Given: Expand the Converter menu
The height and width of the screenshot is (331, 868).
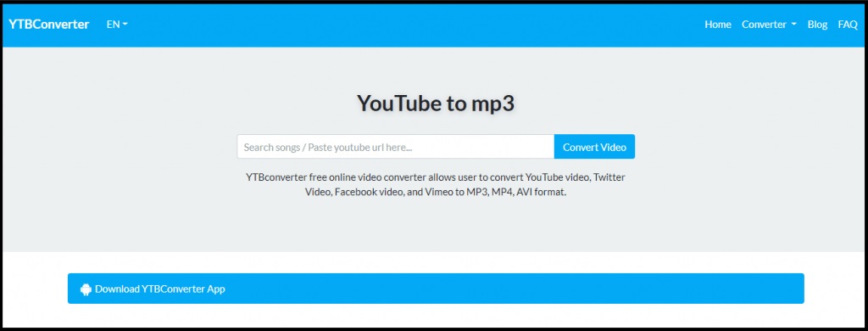Looking at the screenshot, I should click(x=769, y=25).
